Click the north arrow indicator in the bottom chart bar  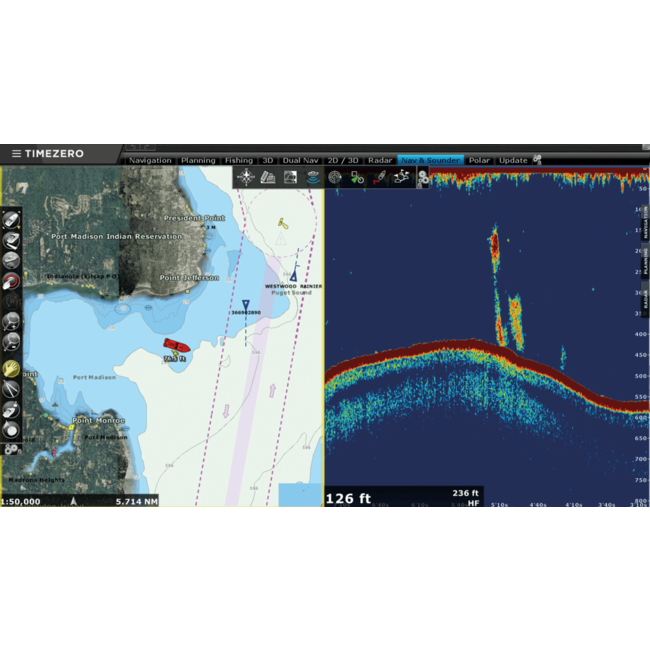tap(73, 501)
